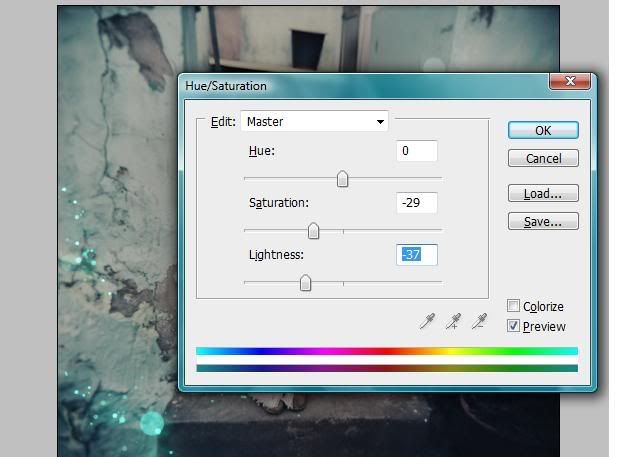Click the Hue slider handle
640x457 pixels.
342,179
